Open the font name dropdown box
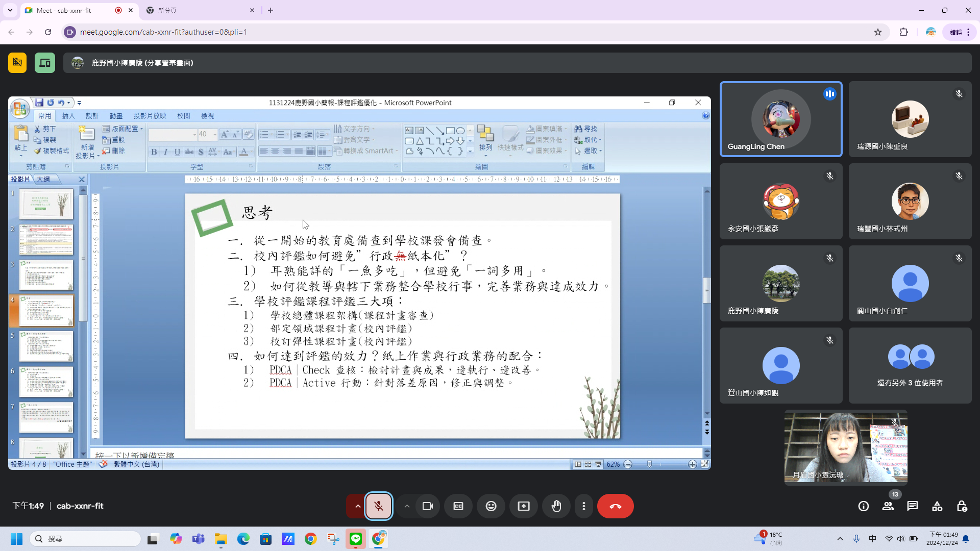 coord(194,134)
